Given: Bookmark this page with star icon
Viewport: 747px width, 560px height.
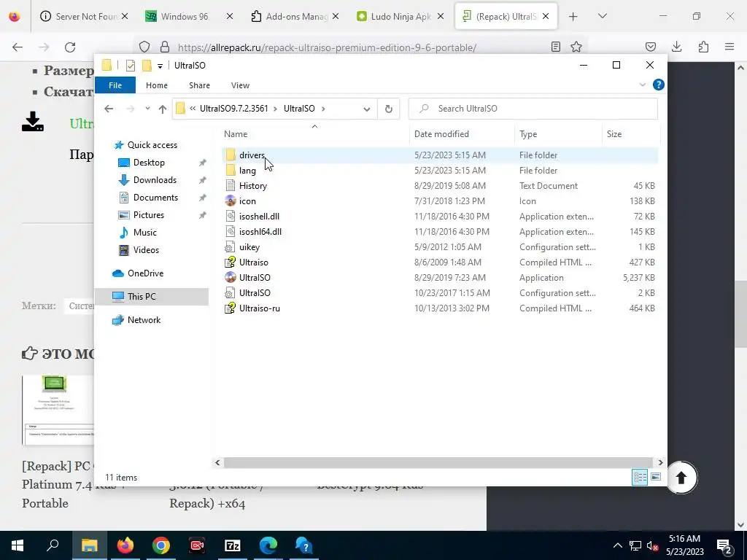Looking at the screenshot, I should point(576,47).
